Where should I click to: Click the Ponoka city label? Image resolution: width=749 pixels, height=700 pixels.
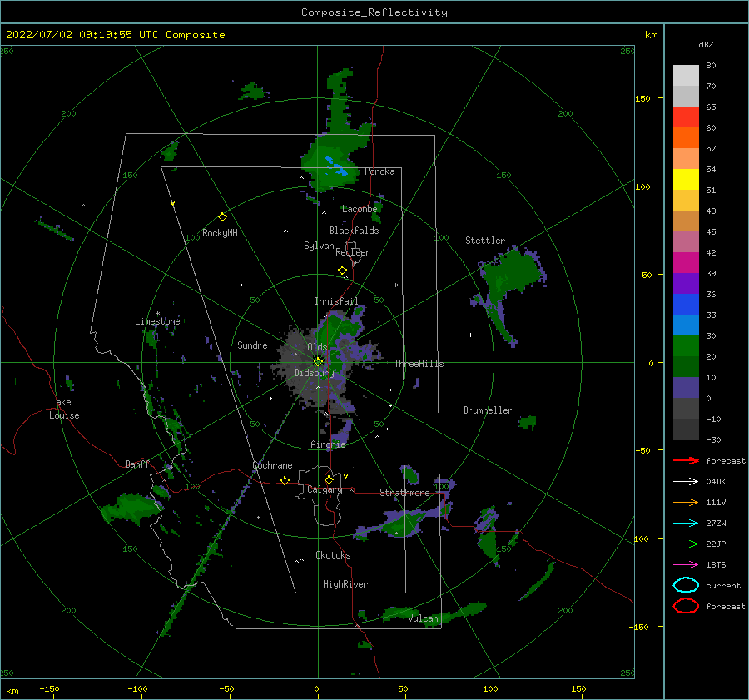379,171
